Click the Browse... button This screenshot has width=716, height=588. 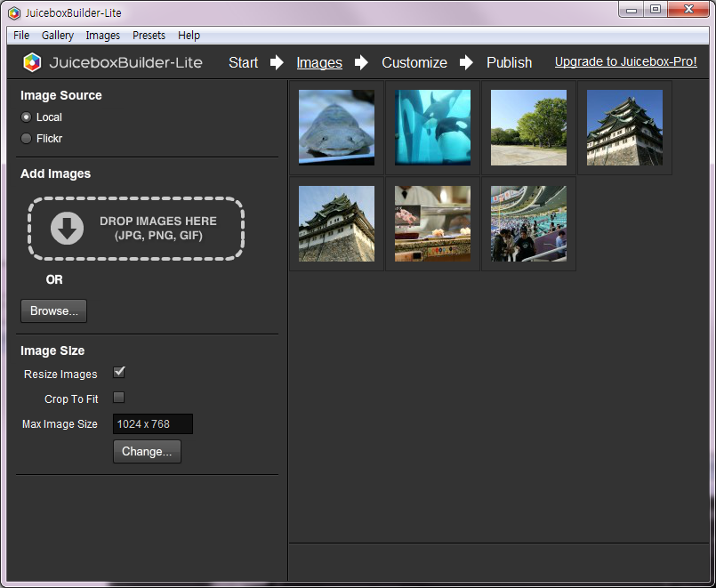[x=53, y=311]
